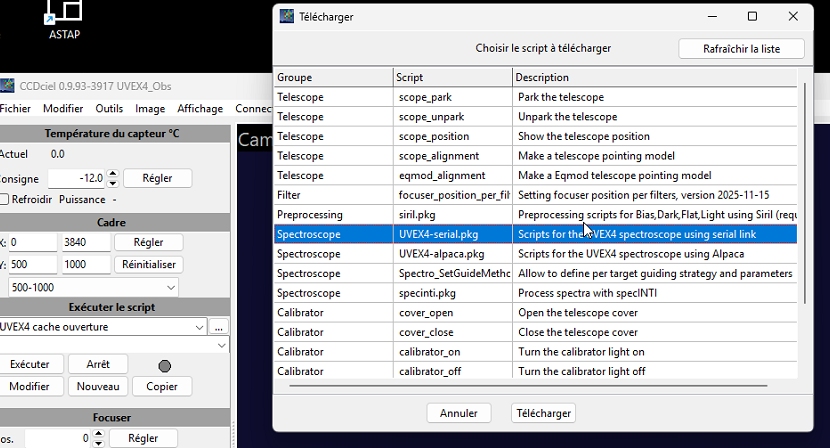
Task: Cancel the dialog with Annuler
Action: [x=458, y=413]
